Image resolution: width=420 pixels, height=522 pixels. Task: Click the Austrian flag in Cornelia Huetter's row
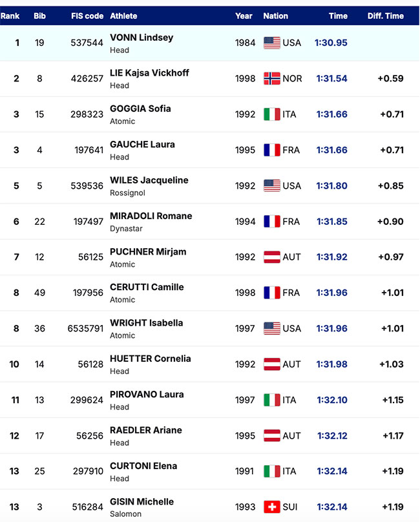point(271,364)
